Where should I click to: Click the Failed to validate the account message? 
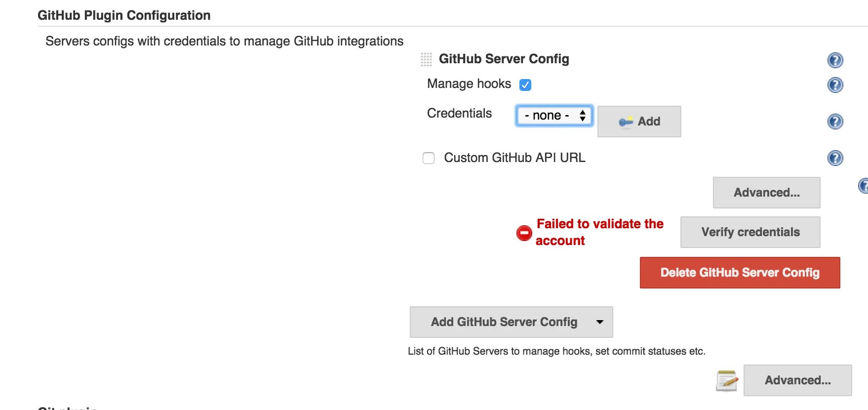coord(599,232)
